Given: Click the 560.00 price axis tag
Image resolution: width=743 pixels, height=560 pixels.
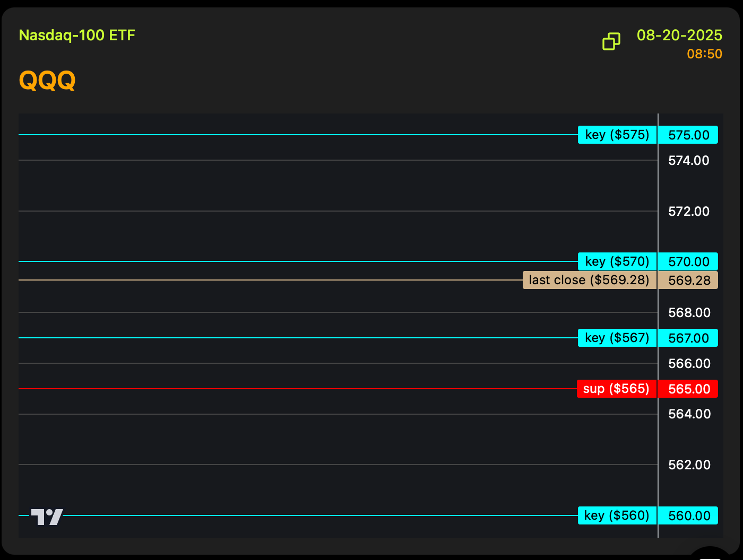Looking at the screenshot, I should [688, 515].
